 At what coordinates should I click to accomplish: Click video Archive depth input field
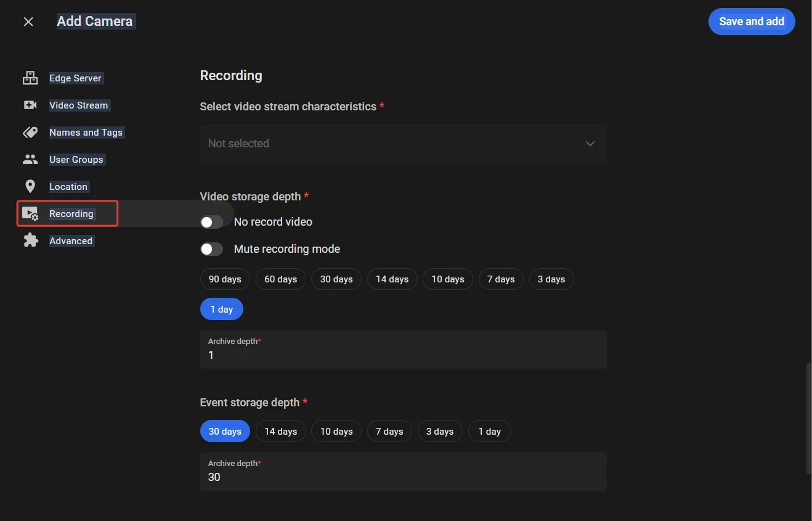[404, 350]
